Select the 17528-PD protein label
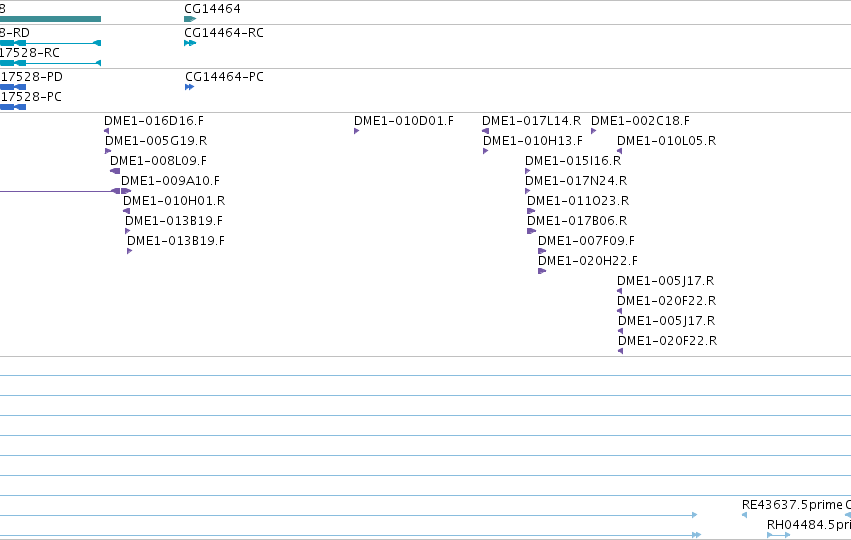This screenshot has width=851, height=540. pyautogui.click(x=31, y=77)
